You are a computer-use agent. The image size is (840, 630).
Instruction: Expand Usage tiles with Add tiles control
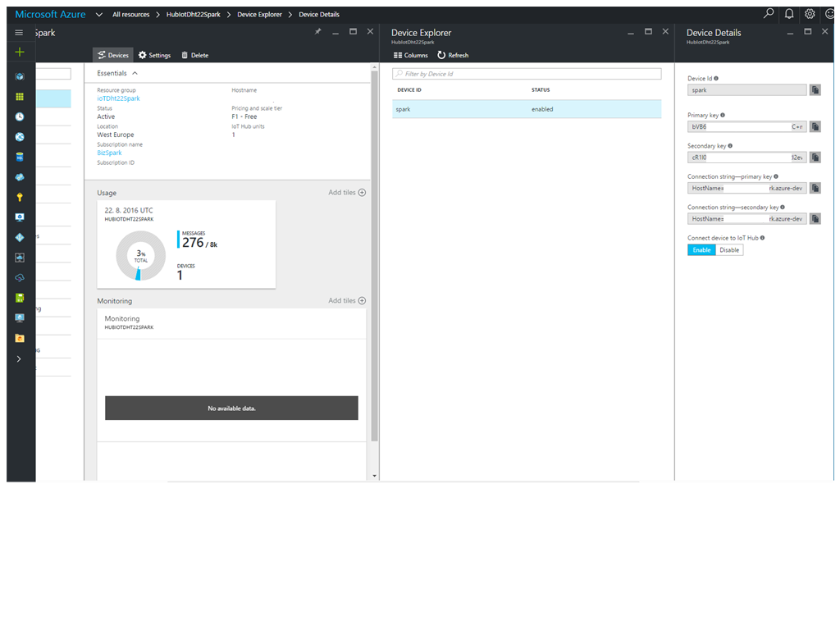point(346,192)
